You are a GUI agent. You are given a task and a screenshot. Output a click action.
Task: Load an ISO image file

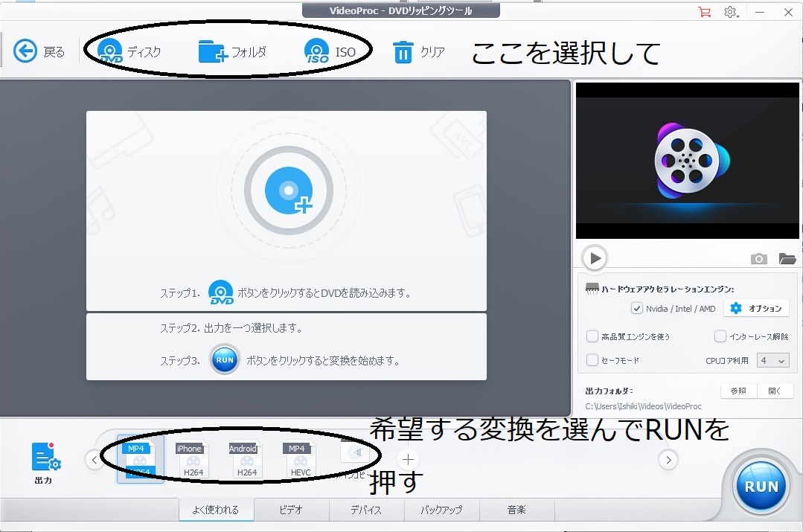tap(330, 51)
